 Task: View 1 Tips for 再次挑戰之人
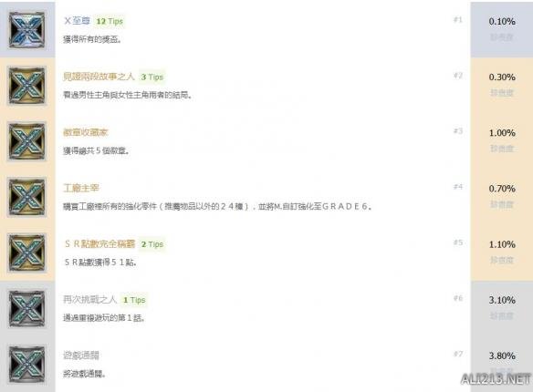tap(134, 300)
